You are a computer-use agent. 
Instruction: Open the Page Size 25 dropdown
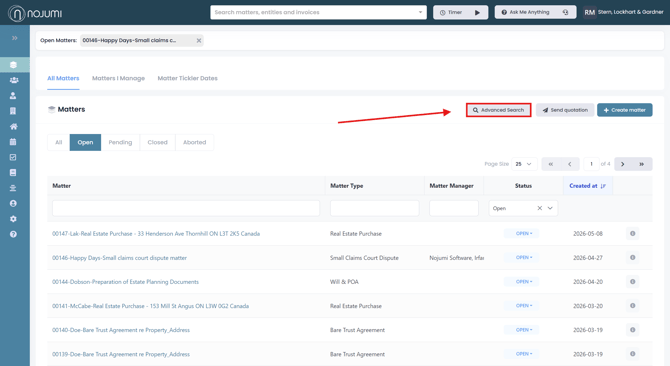pyautogui.click(x=524, y=164)
